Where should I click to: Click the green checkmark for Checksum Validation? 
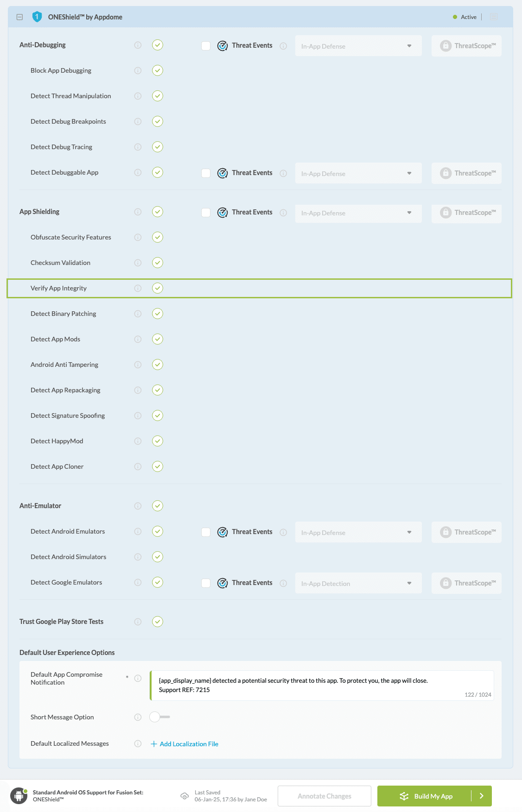[158, 263]
